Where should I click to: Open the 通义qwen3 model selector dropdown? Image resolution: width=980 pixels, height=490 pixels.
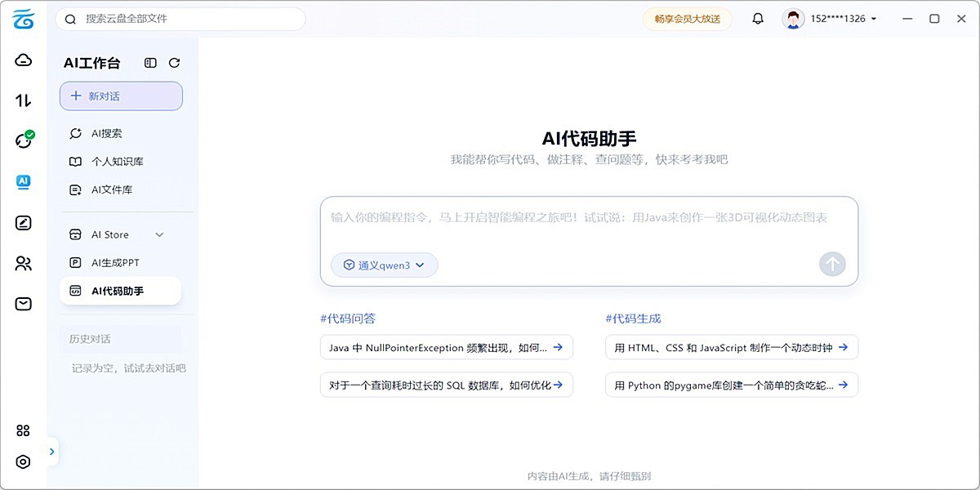384,265
